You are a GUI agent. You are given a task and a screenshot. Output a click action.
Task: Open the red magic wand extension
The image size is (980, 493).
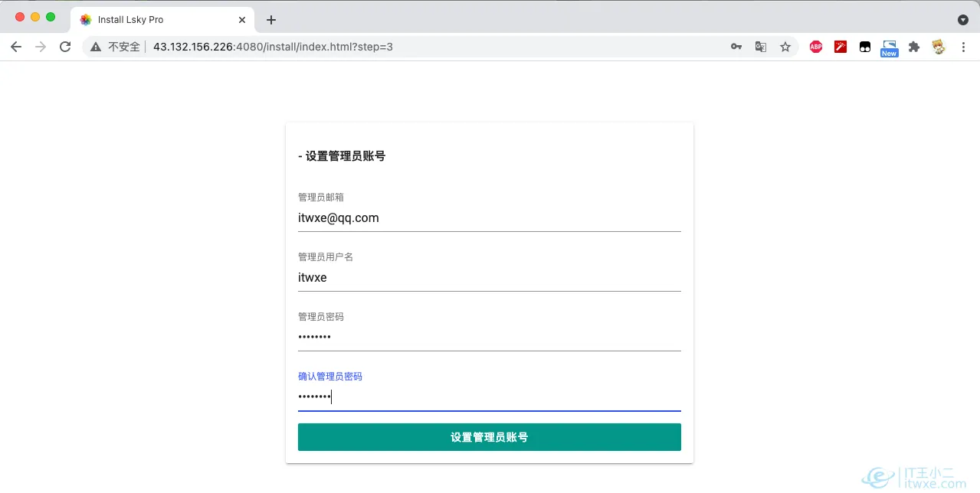[x=840, y=47]
